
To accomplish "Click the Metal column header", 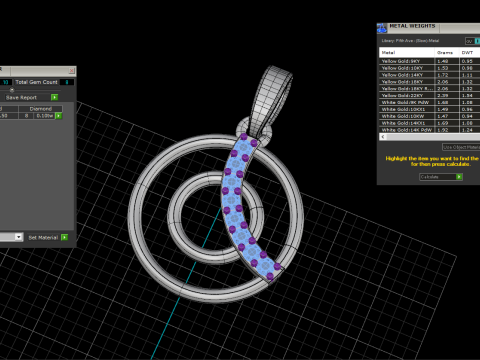I will pos(407,53).
